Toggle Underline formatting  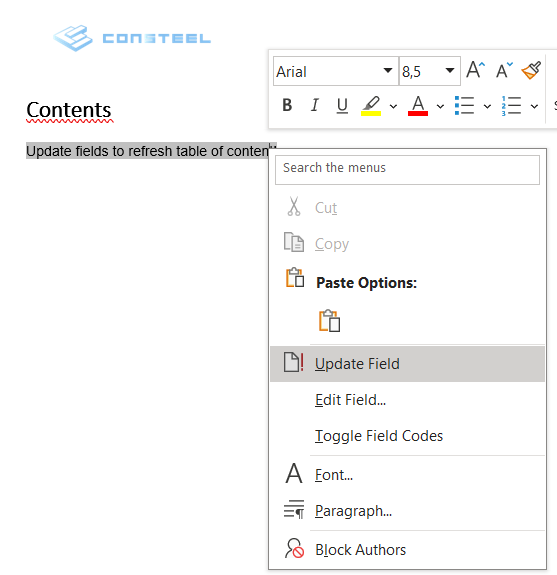click(x=342, y=105)
